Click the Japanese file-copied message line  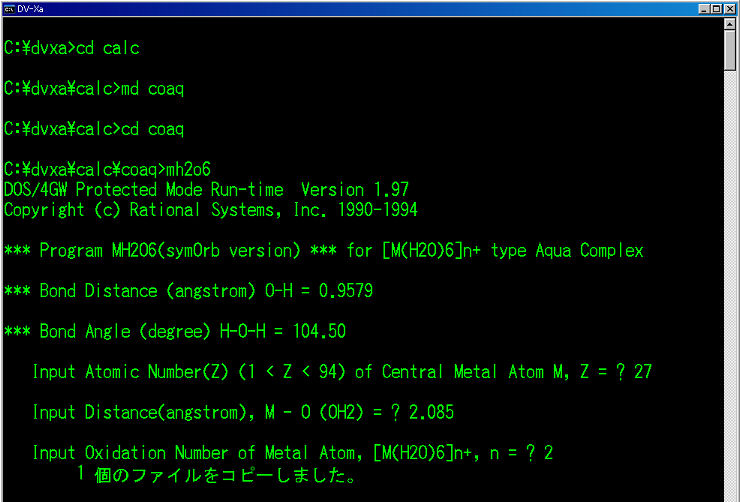(217, 475)
